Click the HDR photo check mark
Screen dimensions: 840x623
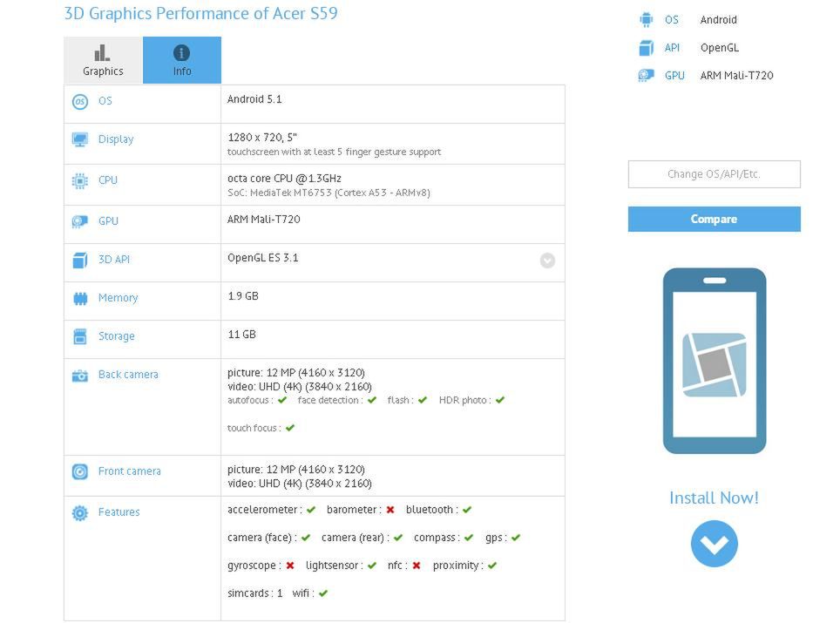point(500,400)
